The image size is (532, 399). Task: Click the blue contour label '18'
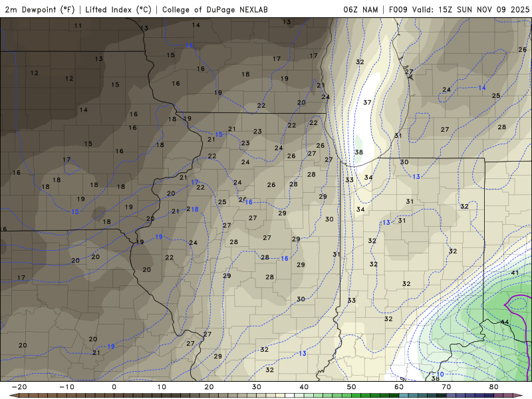194,209
